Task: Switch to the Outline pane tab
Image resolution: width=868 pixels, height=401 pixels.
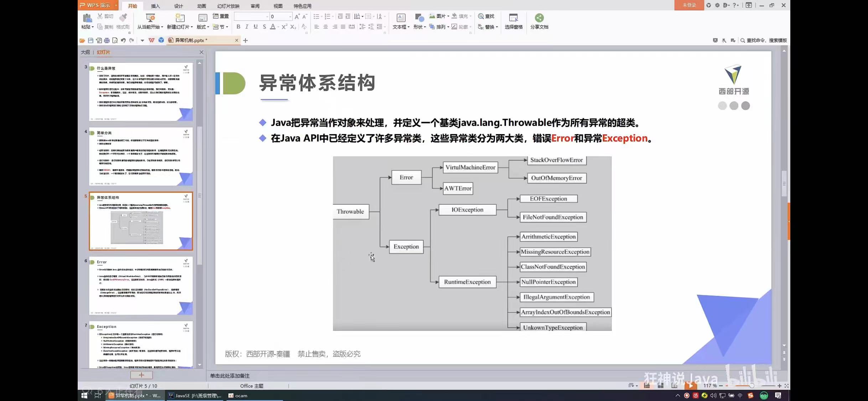Action: click(x=85, y=52)
